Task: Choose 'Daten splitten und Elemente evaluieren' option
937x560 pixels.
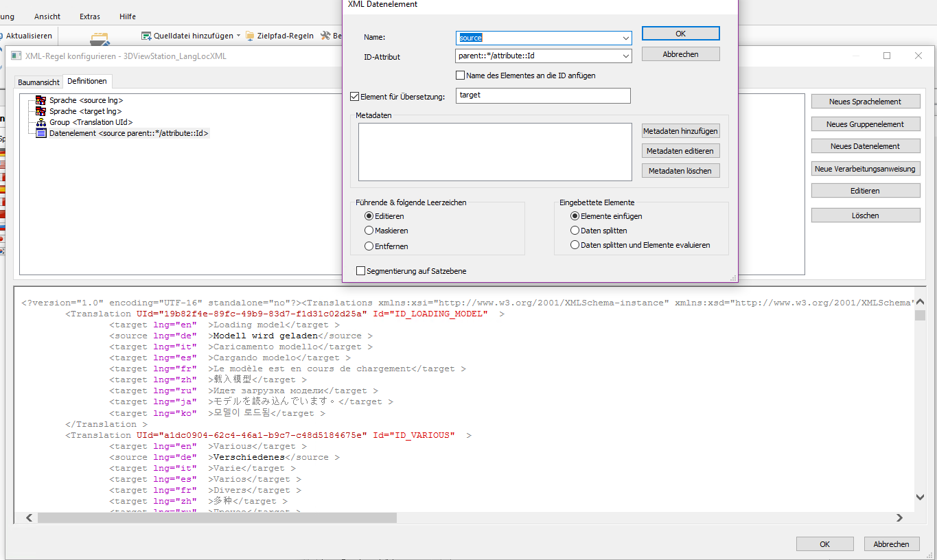Action: (575, 245)
